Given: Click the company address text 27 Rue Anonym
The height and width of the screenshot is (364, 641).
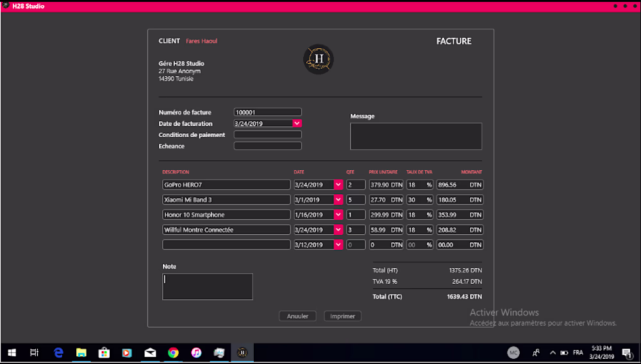Looking at the screenshot, I should click(179, 71).
